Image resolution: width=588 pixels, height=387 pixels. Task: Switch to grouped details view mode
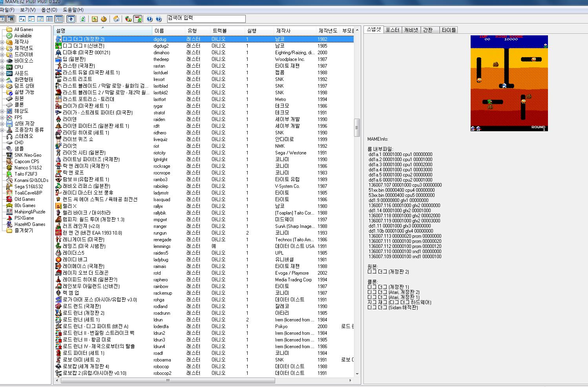click(59, 19)
